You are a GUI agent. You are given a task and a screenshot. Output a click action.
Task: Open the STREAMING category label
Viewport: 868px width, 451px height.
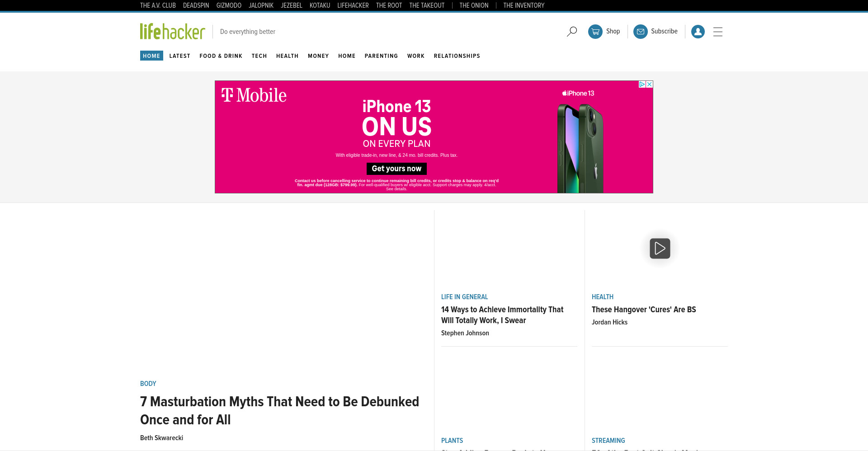(x=609, y=441)
